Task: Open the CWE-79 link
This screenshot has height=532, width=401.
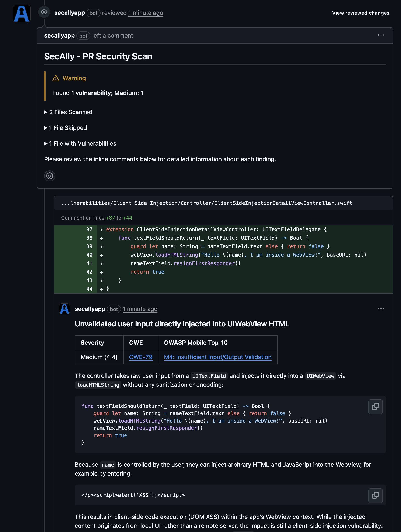Action: [140, 357]
